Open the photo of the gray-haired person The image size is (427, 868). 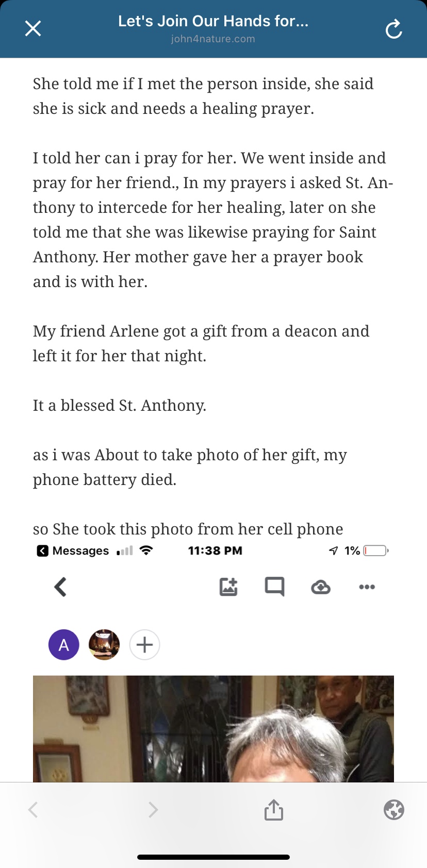pyautogui.click(x=213, y=729)
